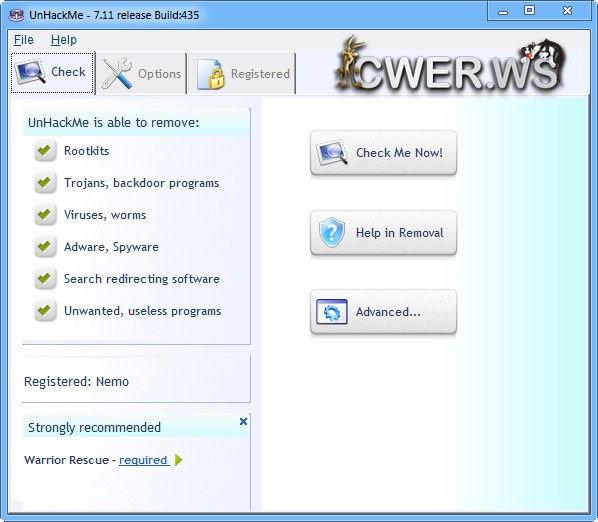Viewport: 598px width, 522px height.
Task: Click the Rootkits green checkmark
Action: (45, 151)
